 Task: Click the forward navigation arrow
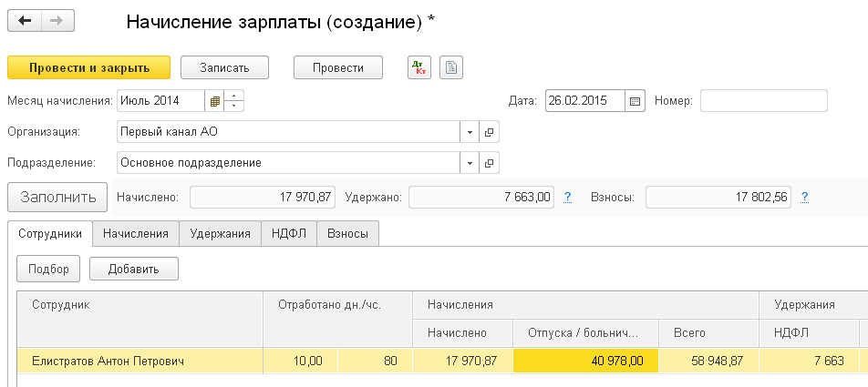click(58, 20)
